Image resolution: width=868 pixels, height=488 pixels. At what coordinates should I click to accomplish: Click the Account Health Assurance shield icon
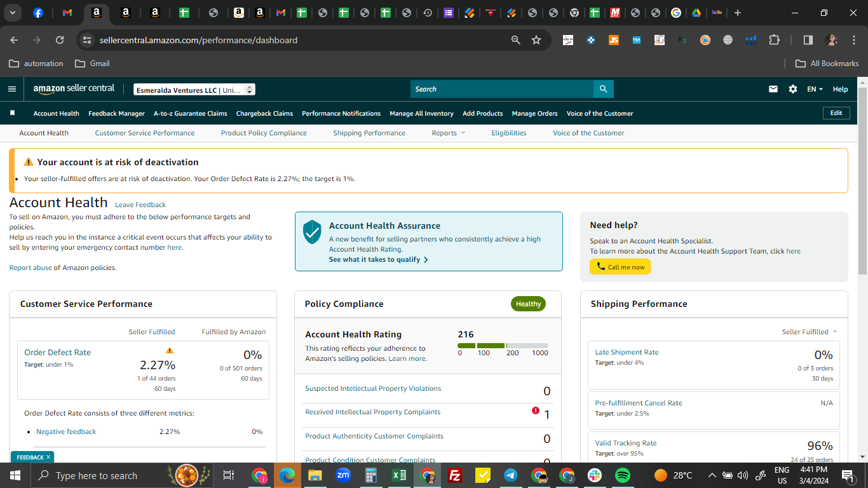click(x=312, y=232)
